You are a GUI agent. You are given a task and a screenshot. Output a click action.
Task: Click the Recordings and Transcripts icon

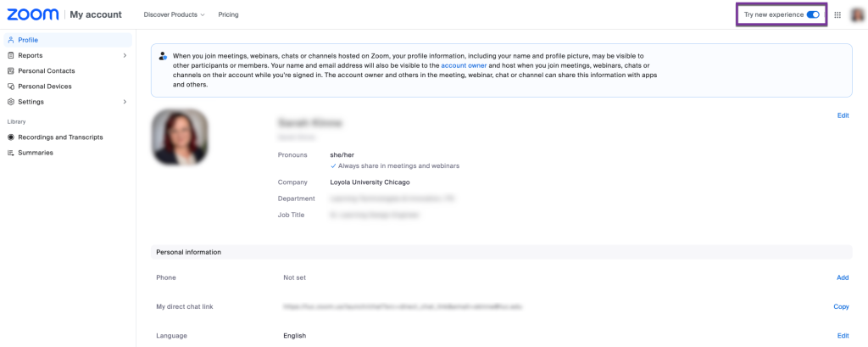click(x=11, y=137)
